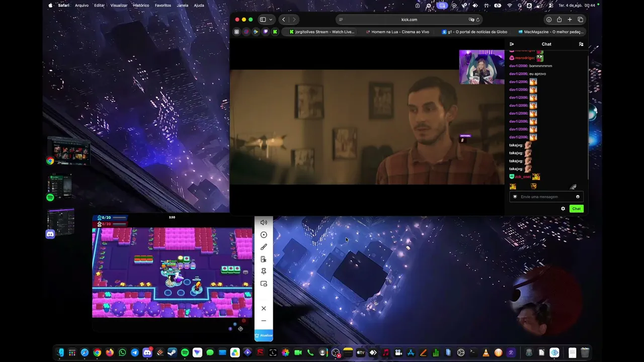Launch Firefox from the Dock
Image resolution: width=644 pixels, height=362 pixels.
(x=110, y=352)
